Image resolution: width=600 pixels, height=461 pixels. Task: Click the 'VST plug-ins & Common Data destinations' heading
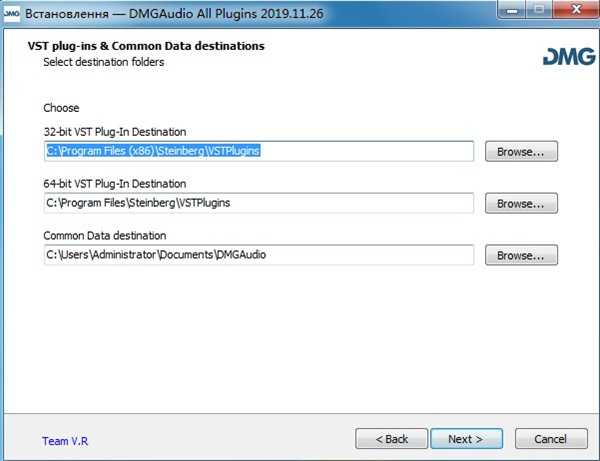(146, 46)
